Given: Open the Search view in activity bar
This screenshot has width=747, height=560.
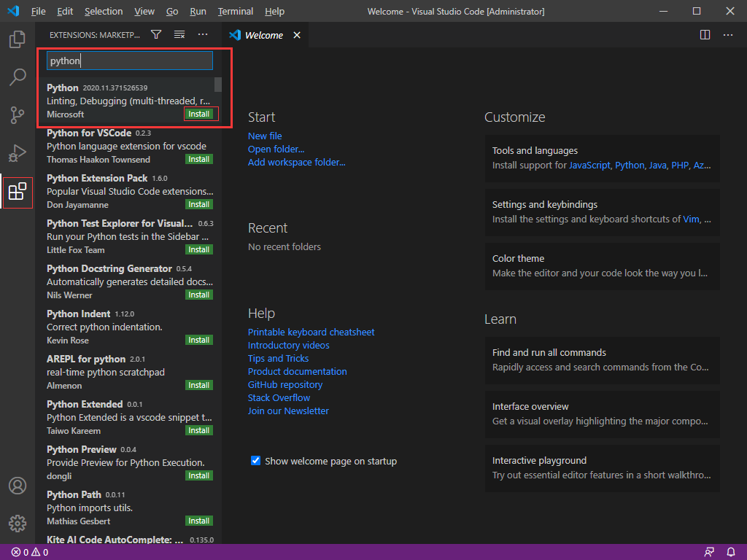Looking at the screenshot, I should tap(18, 77).
